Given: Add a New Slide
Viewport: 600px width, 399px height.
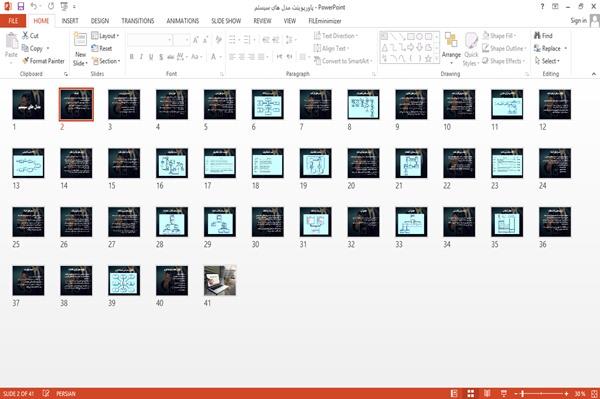Looking at the screenshot, I should [x=80, y=49].
